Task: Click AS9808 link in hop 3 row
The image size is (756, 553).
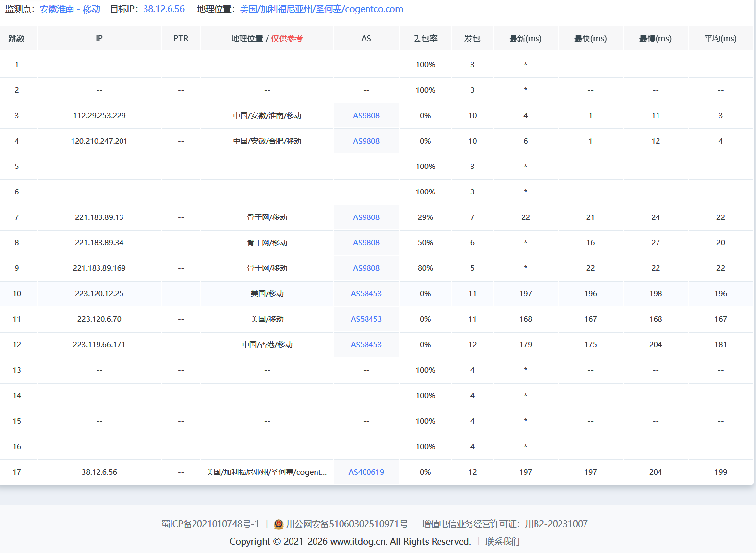Action: pyautogui.click(x=366, y=116)
